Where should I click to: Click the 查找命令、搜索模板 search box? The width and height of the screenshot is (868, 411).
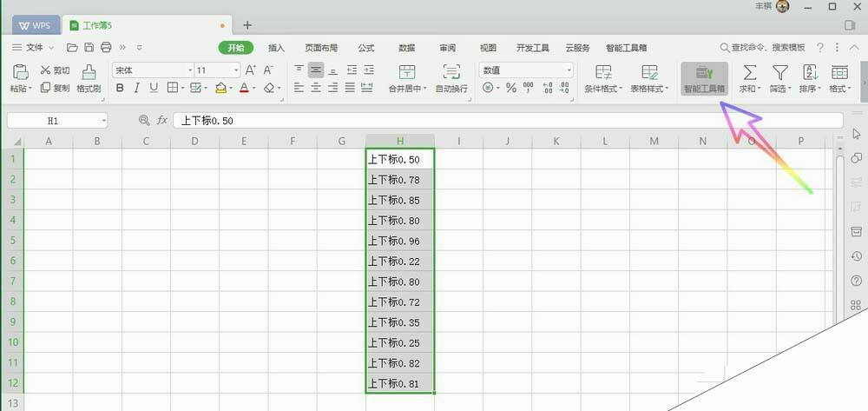pyautogui.click(x=763, y=48)
